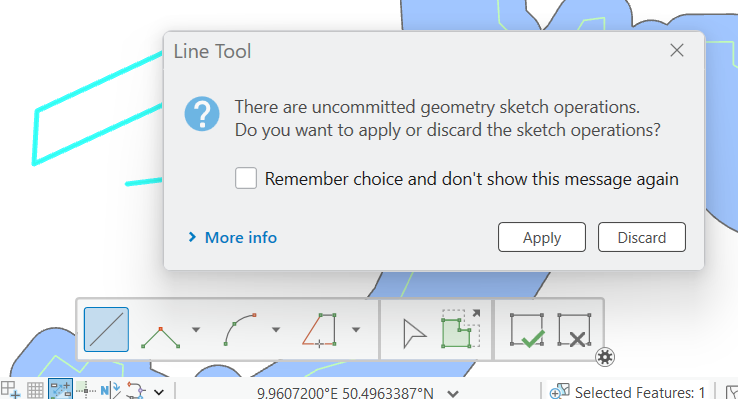This screenshot has width=738, height=399.
Task: Open the Trace tool dropdown arrow
Action: click(x=356, y=329)
